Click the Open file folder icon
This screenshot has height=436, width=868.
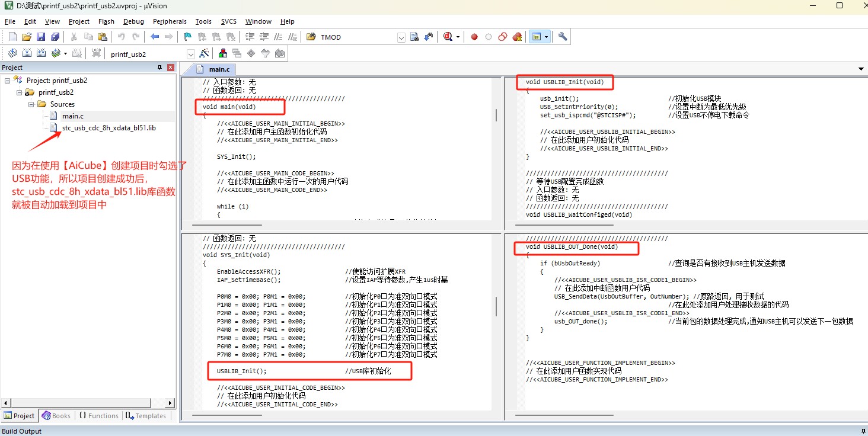point(27,37)
